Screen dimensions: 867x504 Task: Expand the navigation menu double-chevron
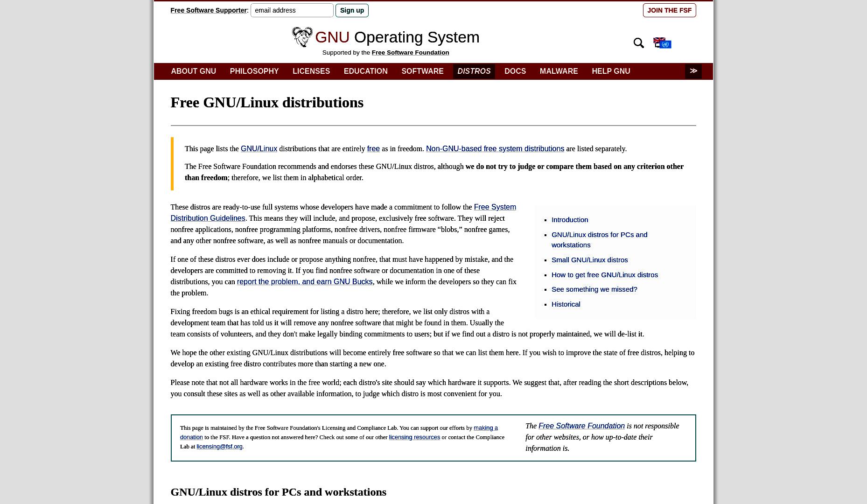click(693, 71)
